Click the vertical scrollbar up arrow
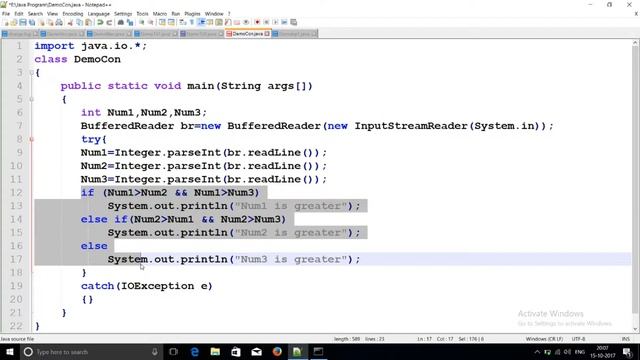The height and width of the screenshot is (360, 640). pos(636,43)
